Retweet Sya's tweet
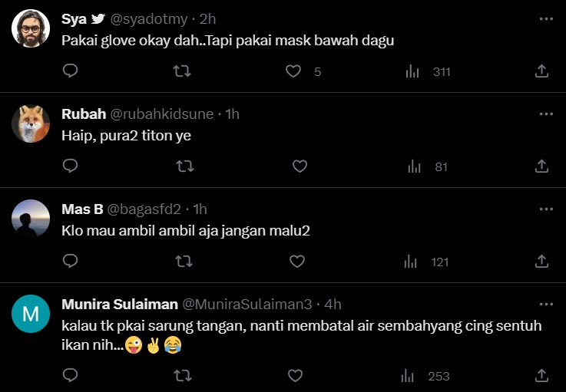The image size is (566, 392). [x=182, y=71]
